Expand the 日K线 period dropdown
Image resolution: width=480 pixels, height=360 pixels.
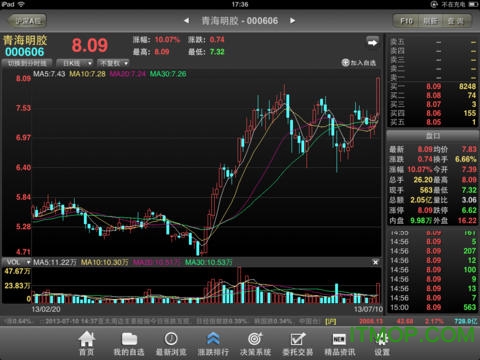point(75,63)
